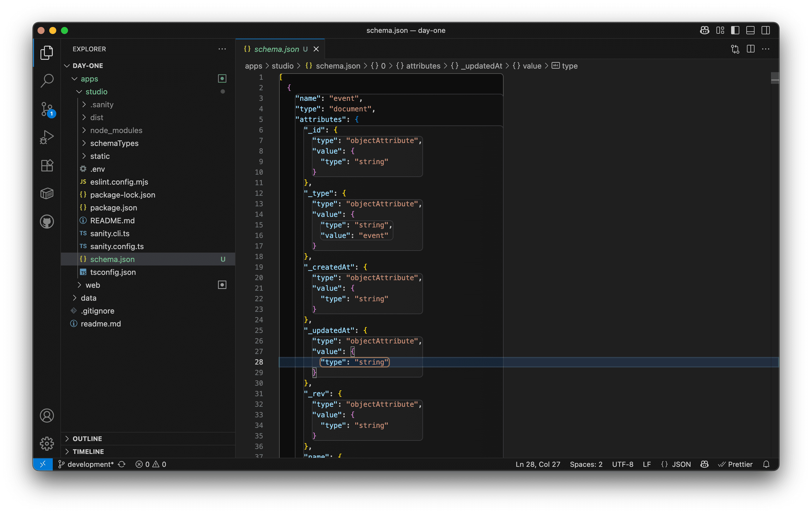
Task: Open the Search view in activity bar
Action: [x=47, y=81]
